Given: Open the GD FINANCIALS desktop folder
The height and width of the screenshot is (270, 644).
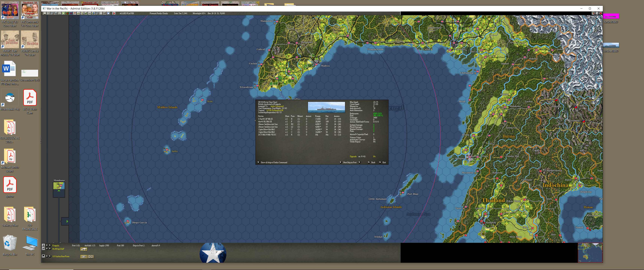Looking at the screenshot, I should tap(30, 218).
